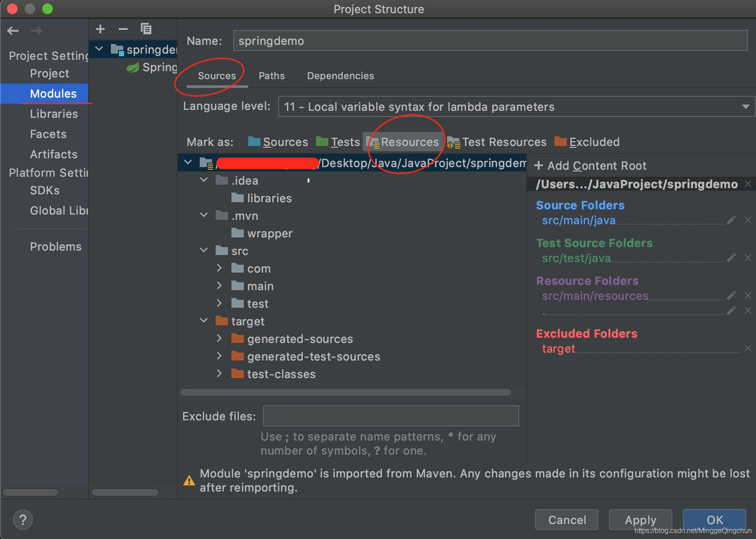Switch to the Paths tab
Screen dimensions: 756x539
[x=272, y=76]
